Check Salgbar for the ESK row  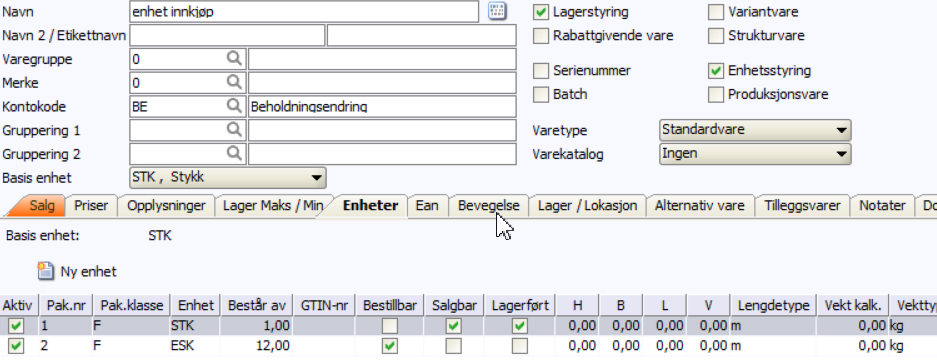[x=454, y=346]
